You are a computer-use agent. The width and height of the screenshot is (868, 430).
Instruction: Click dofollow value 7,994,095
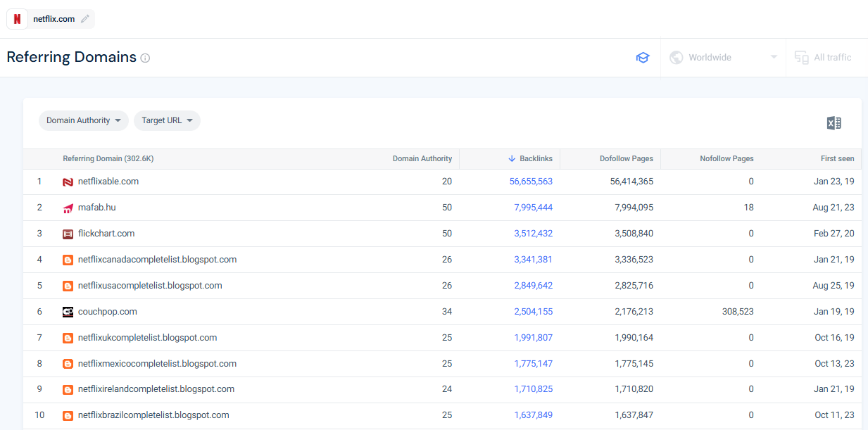[634, 208]
